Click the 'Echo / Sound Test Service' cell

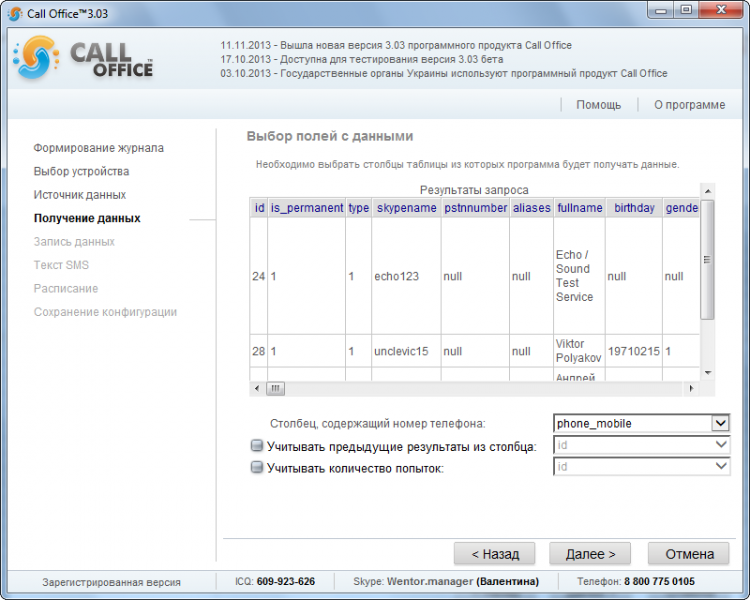pos(579,276)
